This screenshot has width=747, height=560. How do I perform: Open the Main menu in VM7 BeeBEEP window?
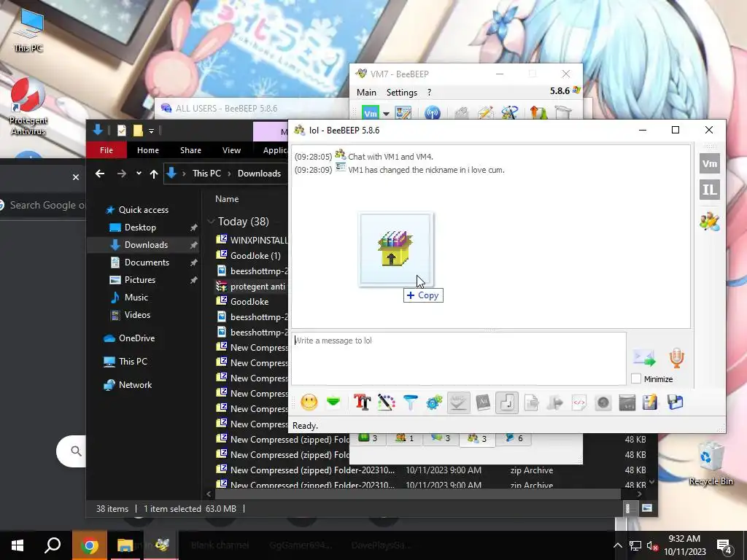(x=366, y=93)
